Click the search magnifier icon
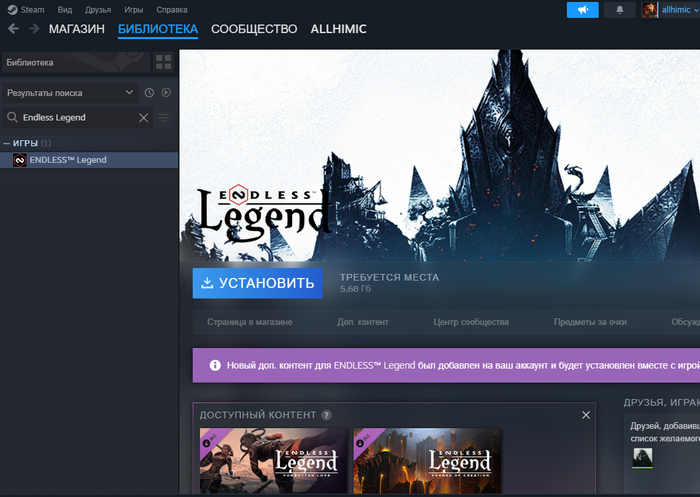Screen dimensions: 700x497 point(12,117)
